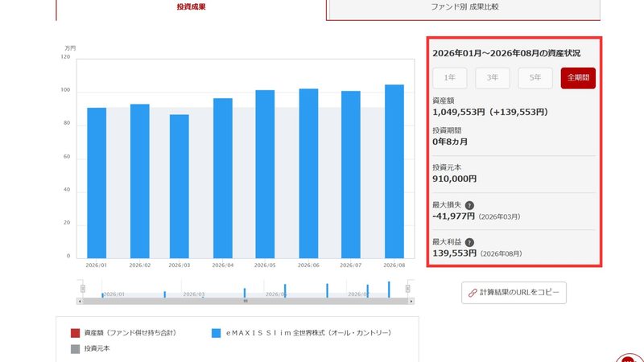Image resolution: width=644 pixels, height=362 pixels.
Task: Click the 2026/01 blue bar
Action: [97, 183]
